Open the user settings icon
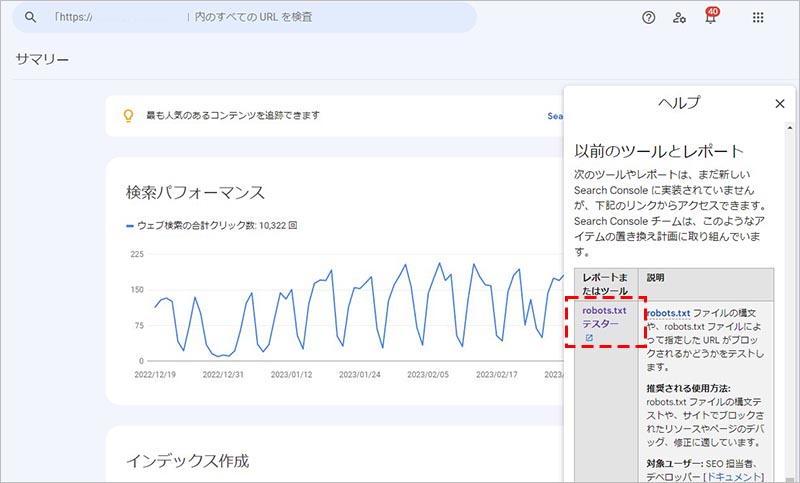800x483 pixels. point(680,17)
